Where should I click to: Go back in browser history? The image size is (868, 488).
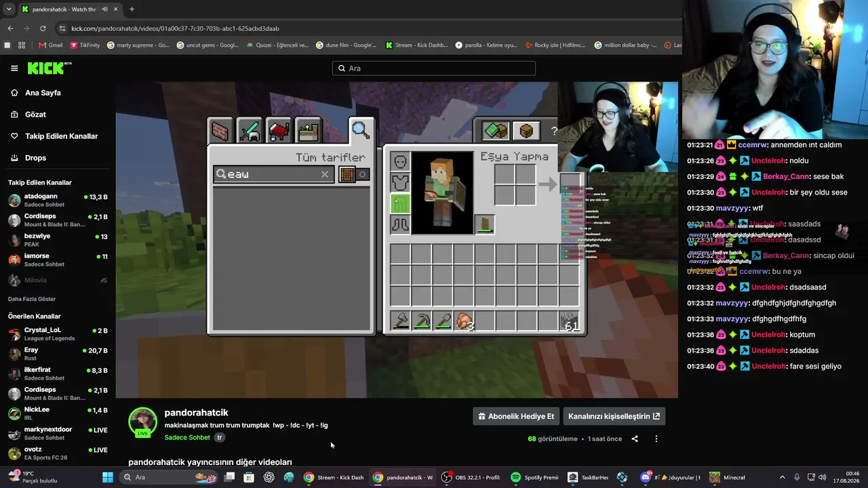(10, 28)
